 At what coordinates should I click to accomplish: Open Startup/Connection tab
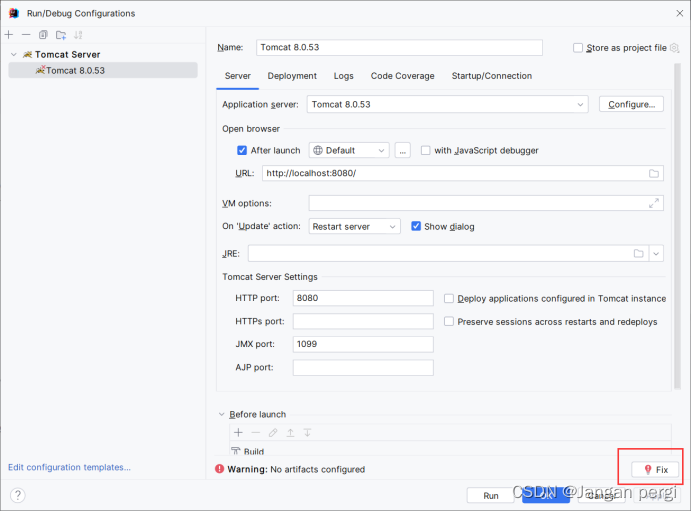[491, 76]
